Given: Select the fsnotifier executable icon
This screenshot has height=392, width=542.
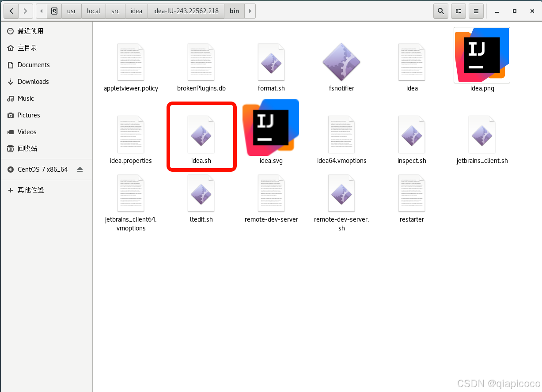Looking at the screenshot, I should click(341, 62).
